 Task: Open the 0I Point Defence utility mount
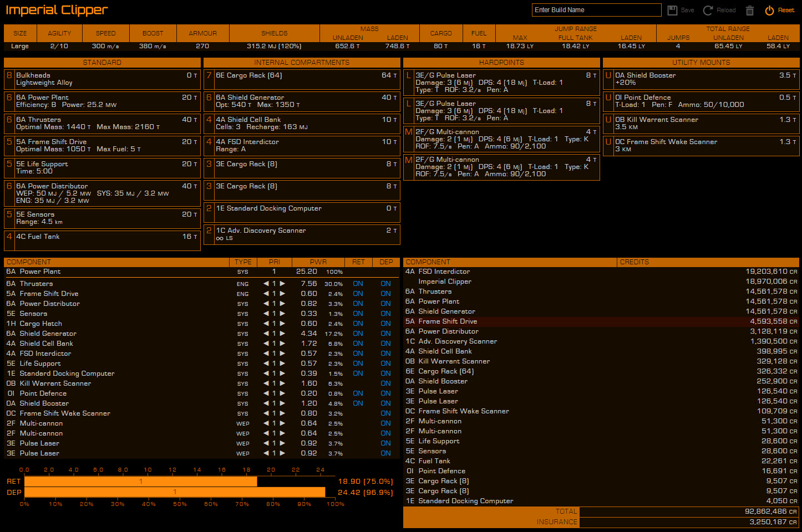[x=701, y=101]
